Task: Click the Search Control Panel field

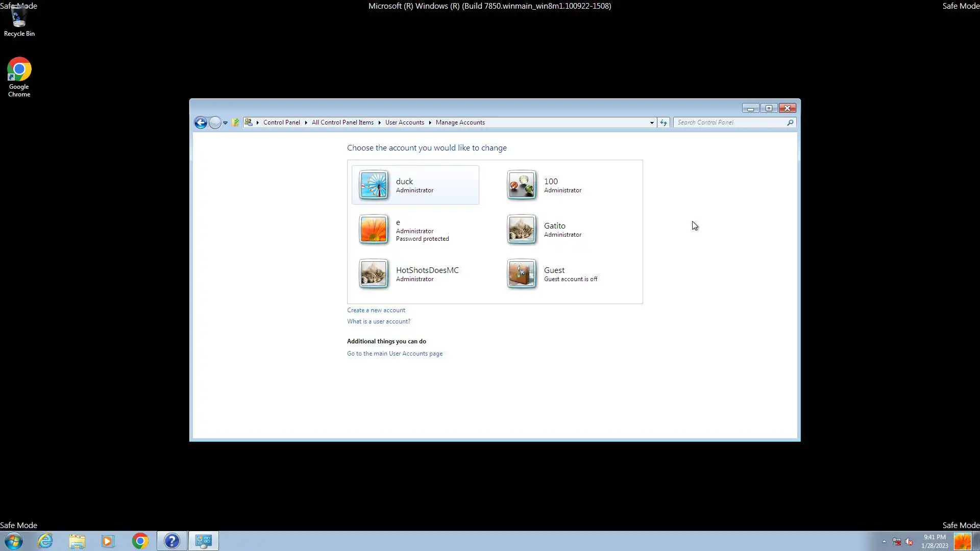Action: click(x=730, y=122)
